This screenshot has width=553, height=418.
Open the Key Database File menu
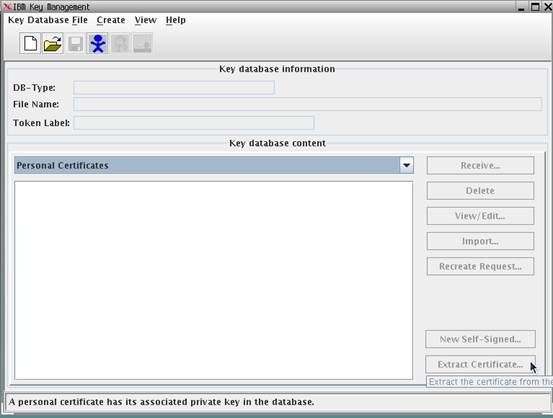[x=48, y=20]
